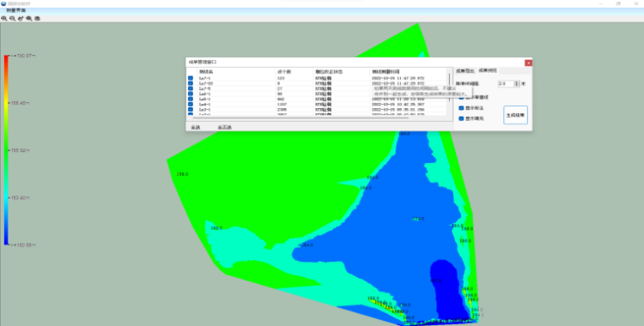Switch to the 成果浏览 tab
This screenshot has height=326, width=644.
pyautogui.click(x=488, y=70)
